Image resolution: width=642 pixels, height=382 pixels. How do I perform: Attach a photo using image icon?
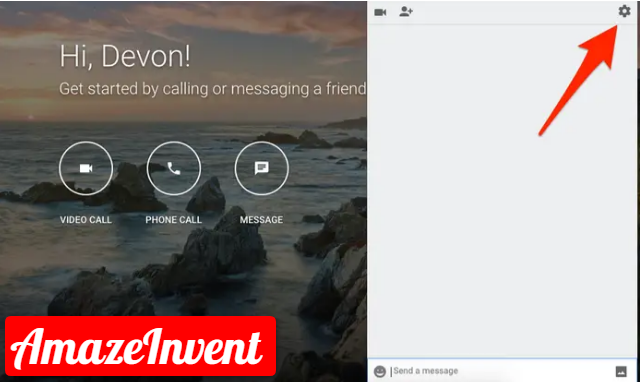[x=621, y=371]
